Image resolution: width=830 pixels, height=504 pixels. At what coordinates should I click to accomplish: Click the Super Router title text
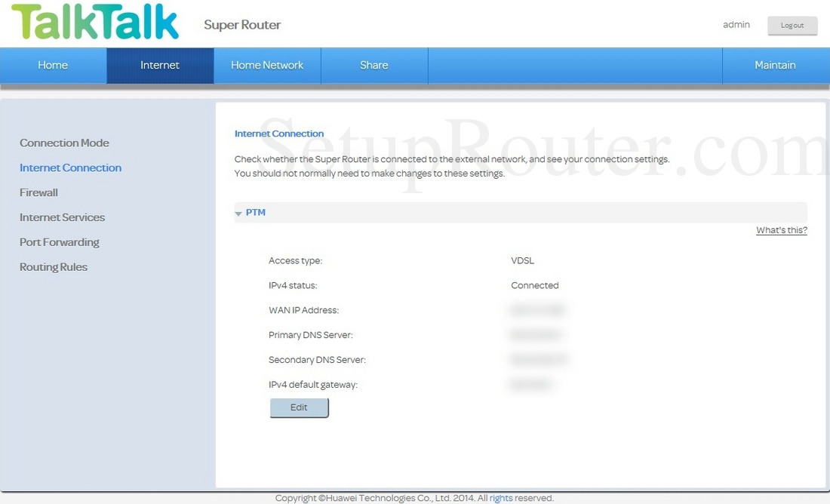tap(242, 25)
